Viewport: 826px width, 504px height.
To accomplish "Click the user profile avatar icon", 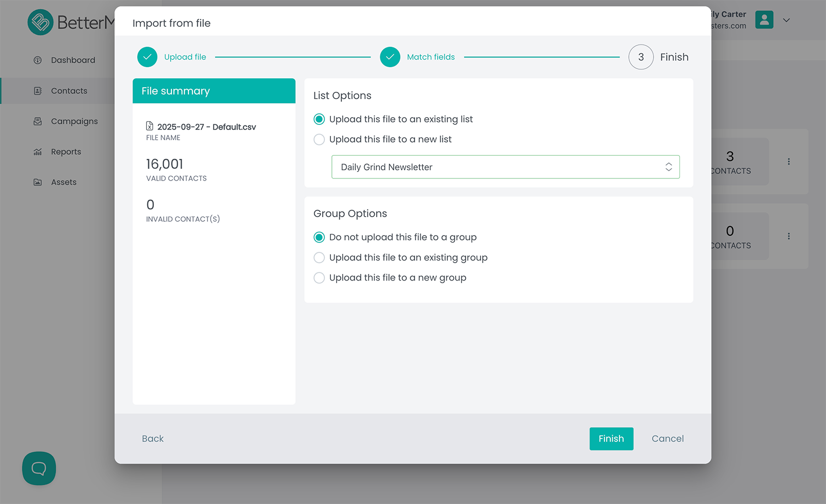I will [764, 20].
